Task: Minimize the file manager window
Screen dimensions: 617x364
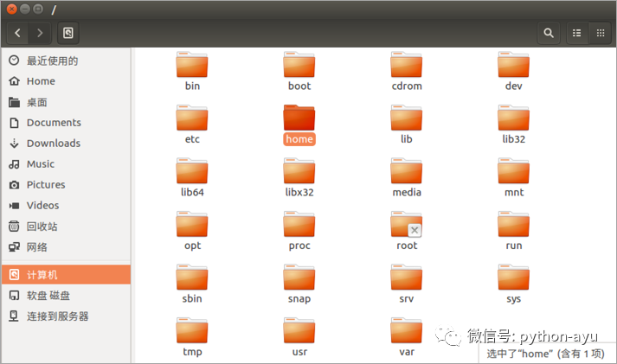Action: coord(25,9)
